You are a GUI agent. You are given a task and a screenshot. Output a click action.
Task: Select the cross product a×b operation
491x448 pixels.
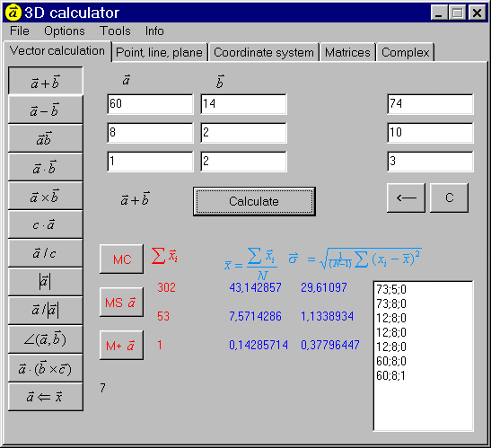tap(46, 196)
